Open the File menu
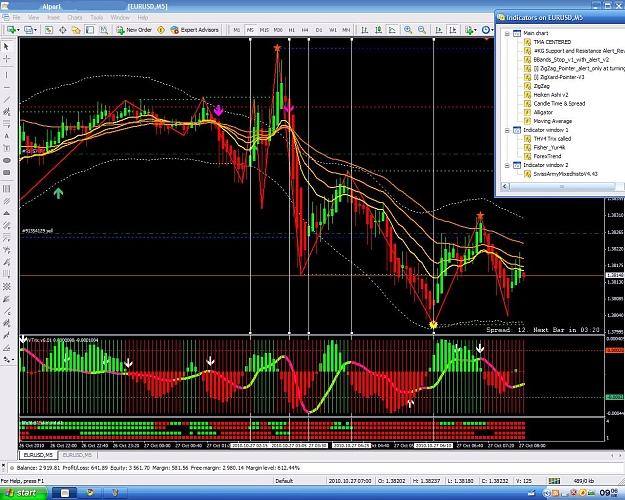Viewport: 625px width, 500px height. [x=16, y=18]
